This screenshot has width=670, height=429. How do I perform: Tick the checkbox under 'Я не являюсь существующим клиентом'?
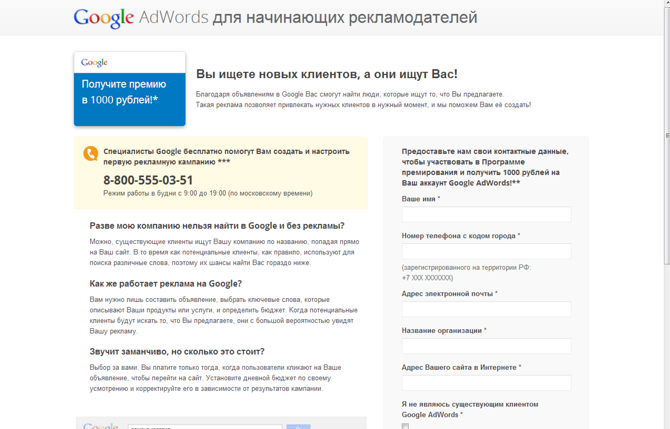(x=405, y=426)
